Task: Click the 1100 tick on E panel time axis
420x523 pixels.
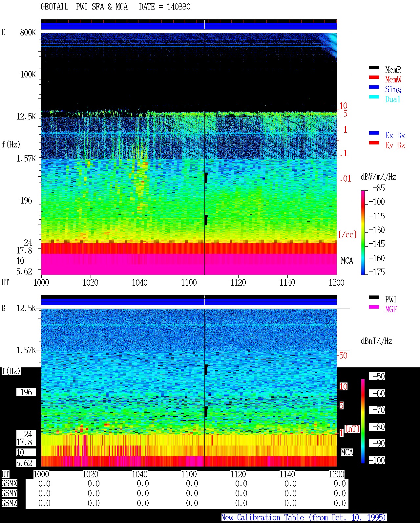Action: [189, 282]
